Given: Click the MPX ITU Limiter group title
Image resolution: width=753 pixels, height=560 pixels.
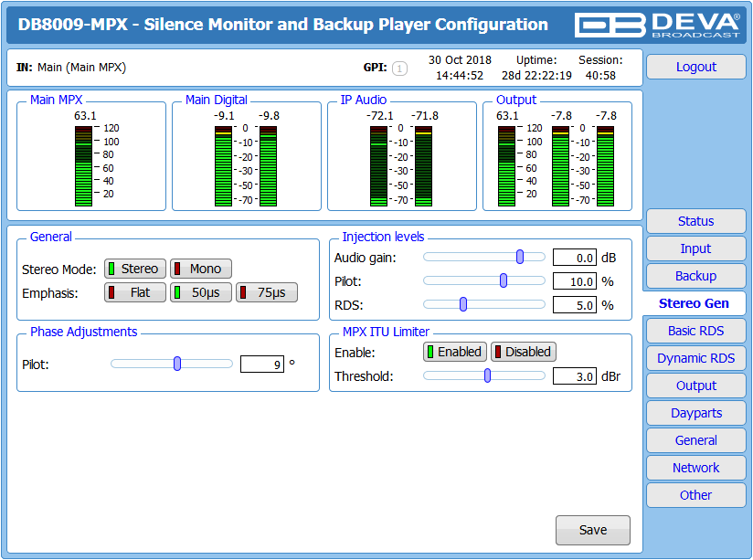Looking at the screenshot, I should pyautogui.click(x=386, y=332).
